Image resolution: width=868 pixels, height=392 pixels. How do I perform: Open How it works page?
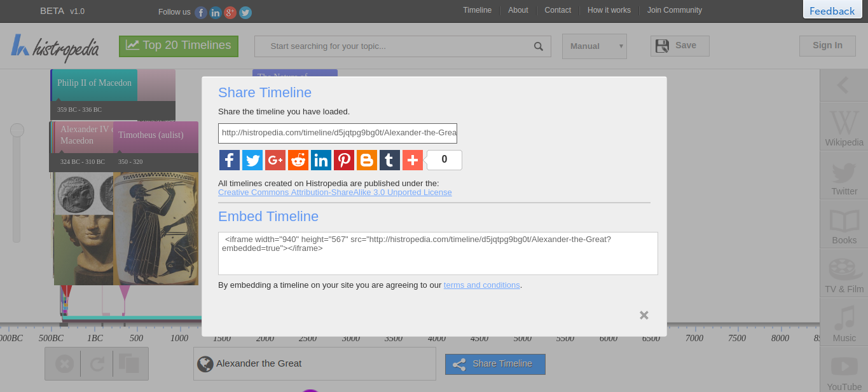pyautogui.click(x=609, y=10)
